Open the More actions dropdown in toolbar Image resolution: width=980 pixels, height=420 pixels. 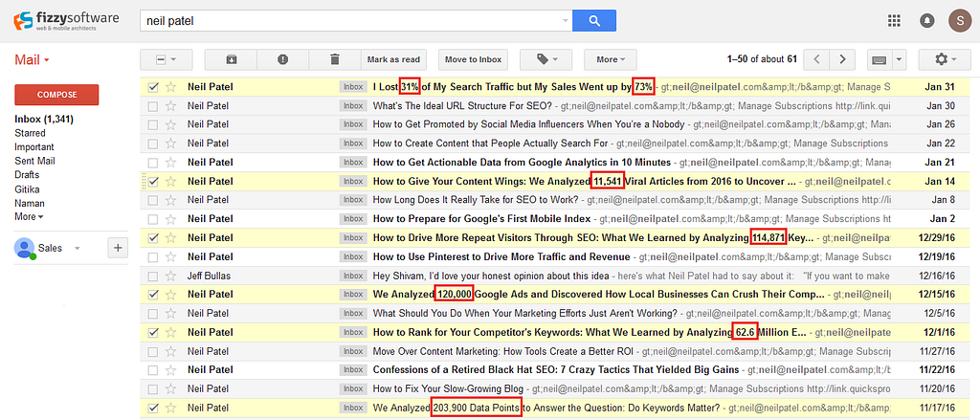click(x=611, y=59)
